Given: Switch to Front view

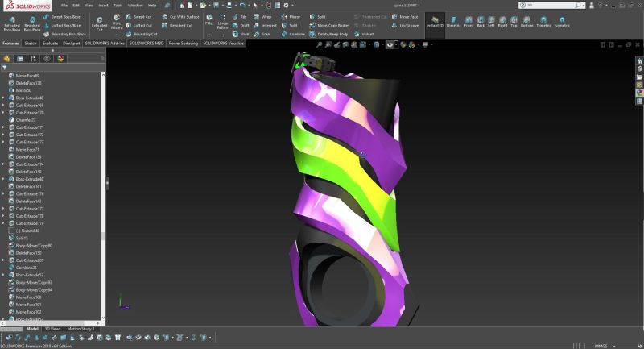Looking at the screenshot, I should click(x=469, y=23).
